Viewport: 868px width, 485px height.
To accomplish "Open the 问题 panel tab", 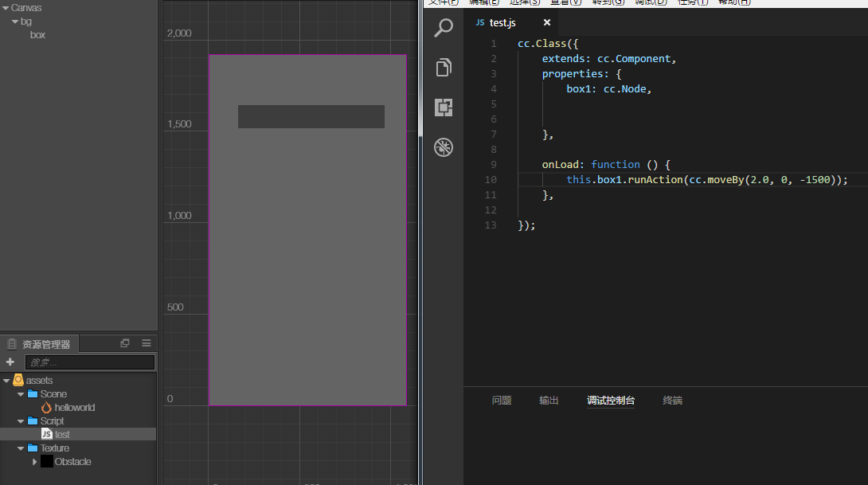I will pos(502,401).
